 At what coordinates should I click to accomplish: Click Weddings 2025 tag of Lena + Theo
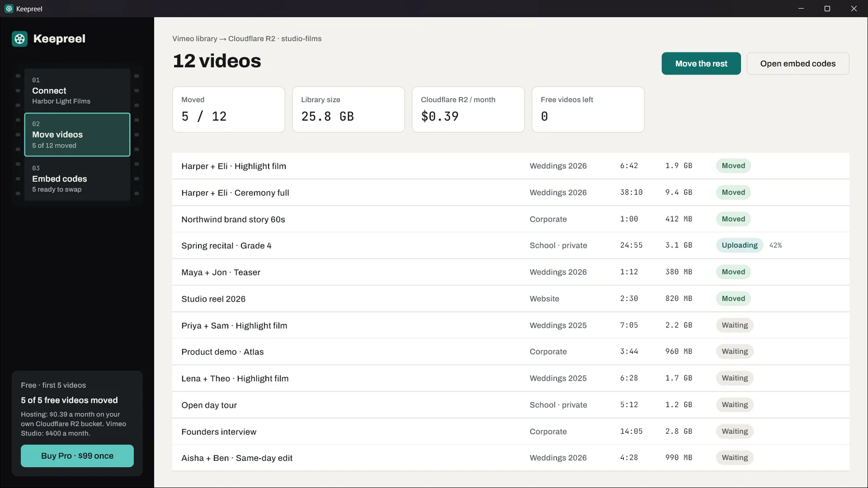[x=558, y=378]
